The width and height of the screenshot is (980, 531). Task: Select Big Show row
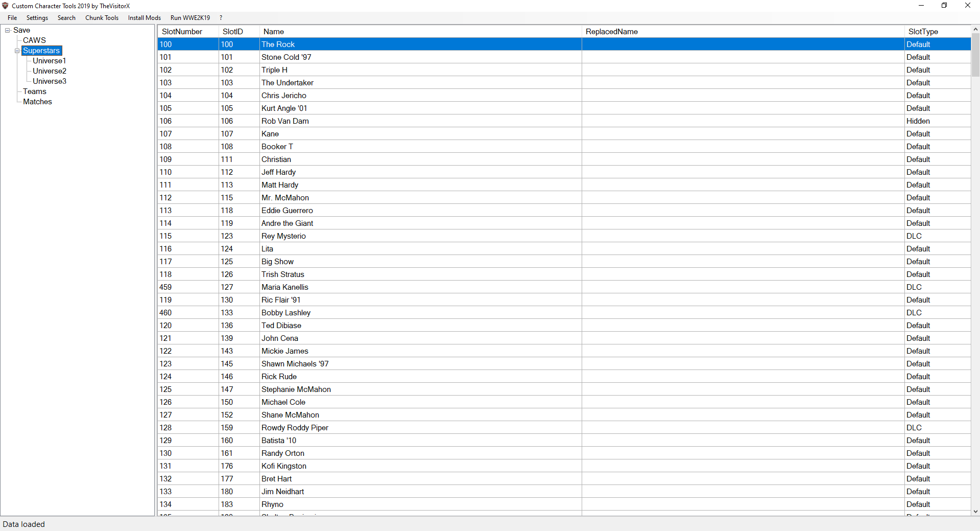click(x=564, y=262)
